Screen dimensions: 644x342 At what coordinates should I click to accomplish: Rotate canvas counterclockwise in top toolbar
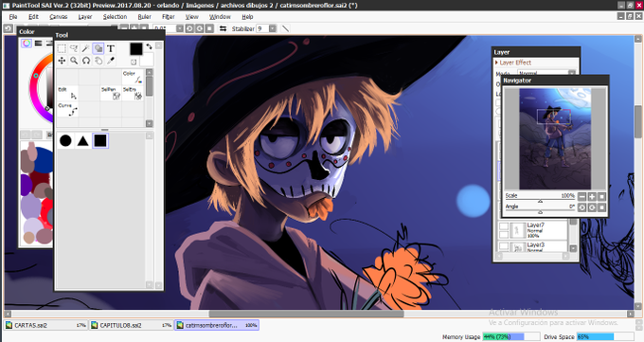189,28
